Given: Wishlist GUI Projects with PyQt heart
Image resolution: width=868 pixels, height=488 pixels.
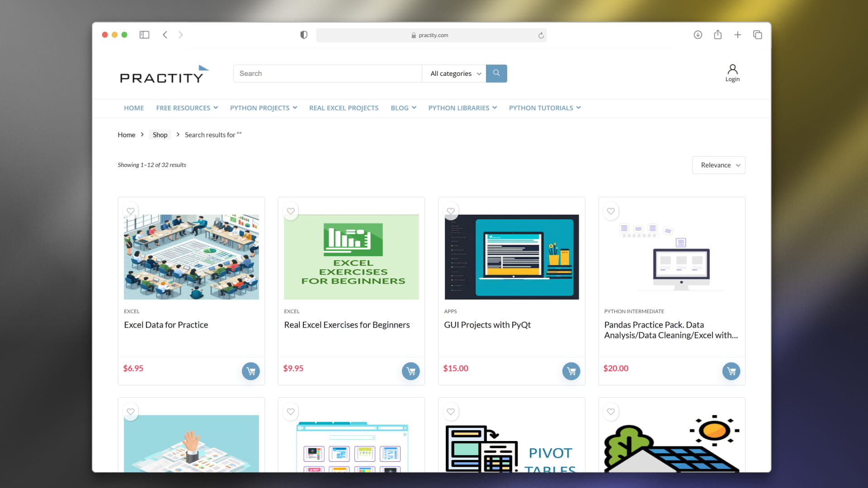Looking at the screenshot, I should click(x=451, y=211).
